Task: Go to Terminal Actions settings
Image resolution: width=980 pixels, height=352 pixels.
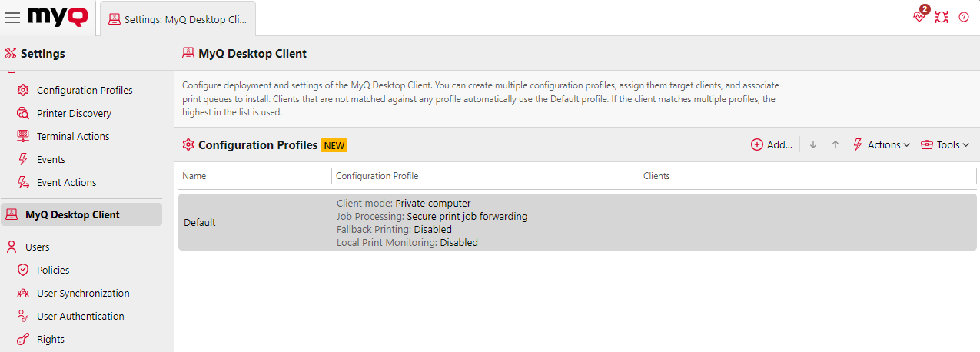Action: coord(73,136)
